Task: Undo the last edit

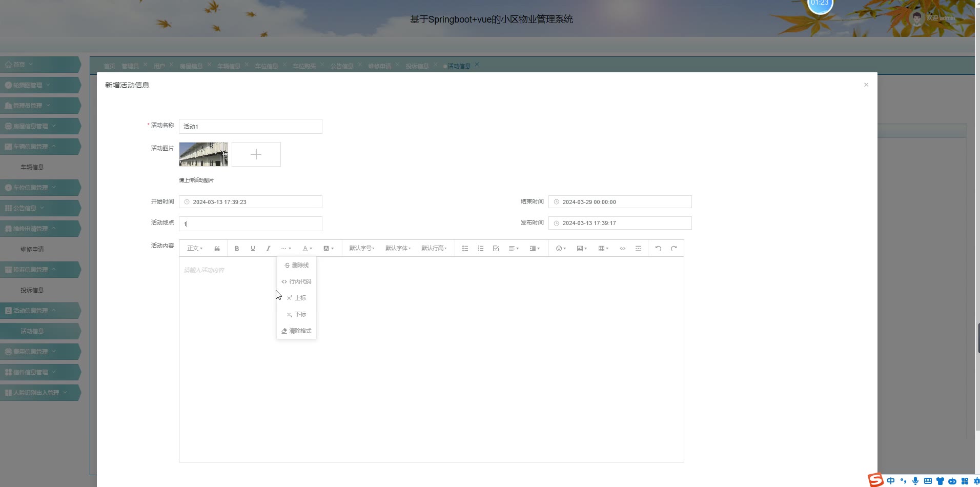Action: click(658, 249)
